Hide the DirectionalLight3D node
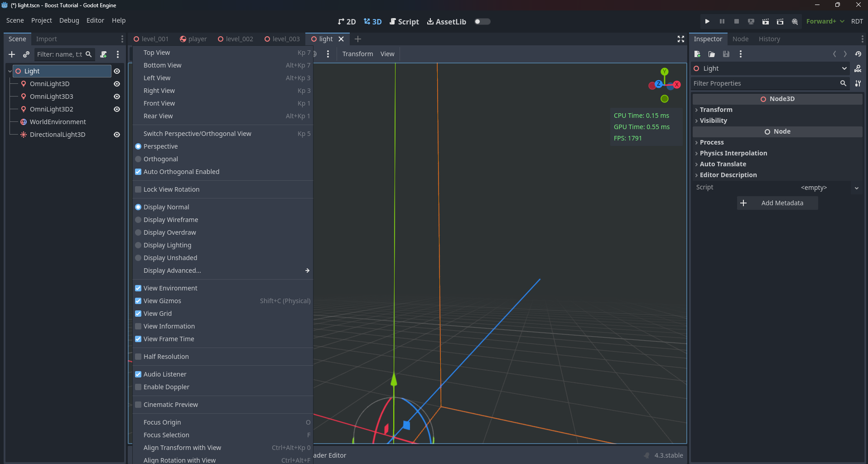This screenshot has width=868, height=464. 117,135
